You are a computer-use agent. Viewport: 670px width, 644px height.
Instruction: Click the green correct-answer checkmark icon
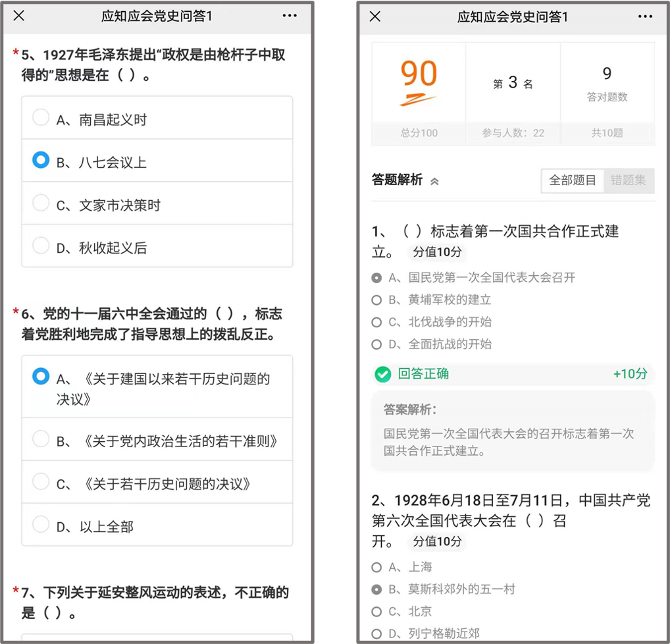click(382, 375)
